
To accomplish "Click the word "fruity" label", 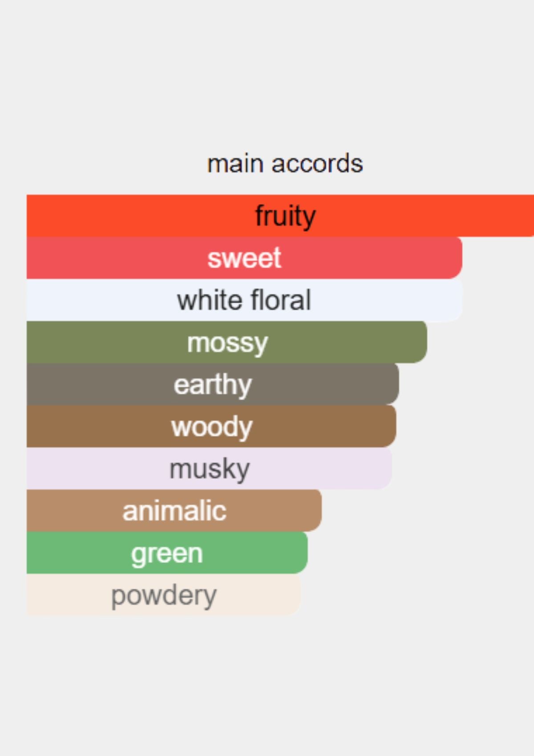I will coord(285,216).
